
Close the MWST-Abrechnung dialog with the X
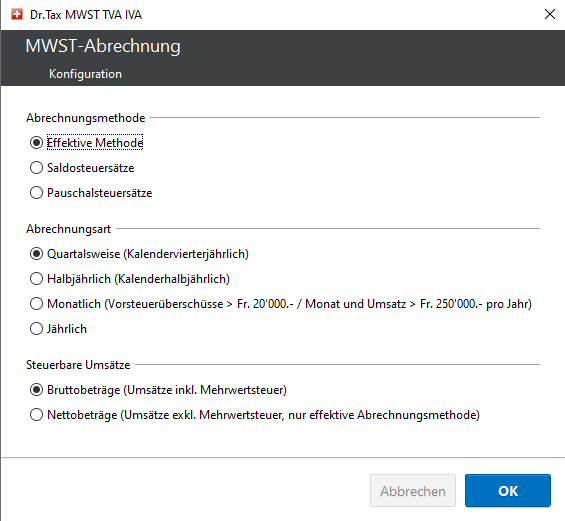pos(550,14)
